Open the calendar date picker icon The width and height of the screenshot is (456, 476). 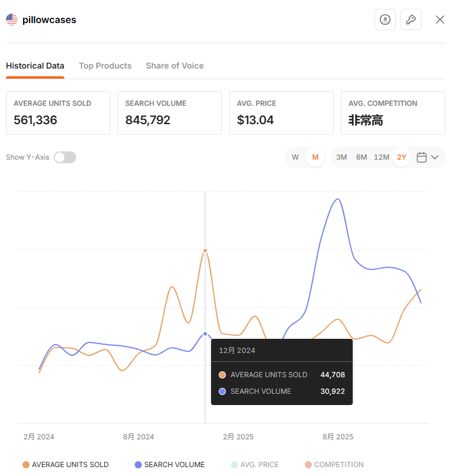click(x=422, y=157)
